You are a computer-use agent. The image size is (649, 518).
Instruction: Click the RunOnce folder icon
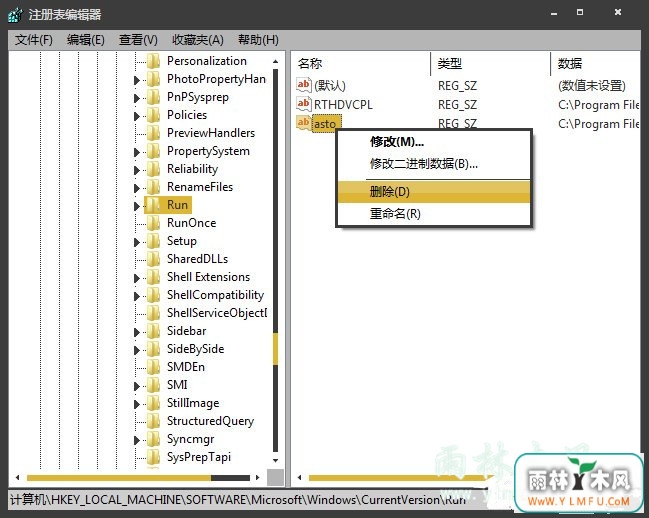(x=154, y=223)
